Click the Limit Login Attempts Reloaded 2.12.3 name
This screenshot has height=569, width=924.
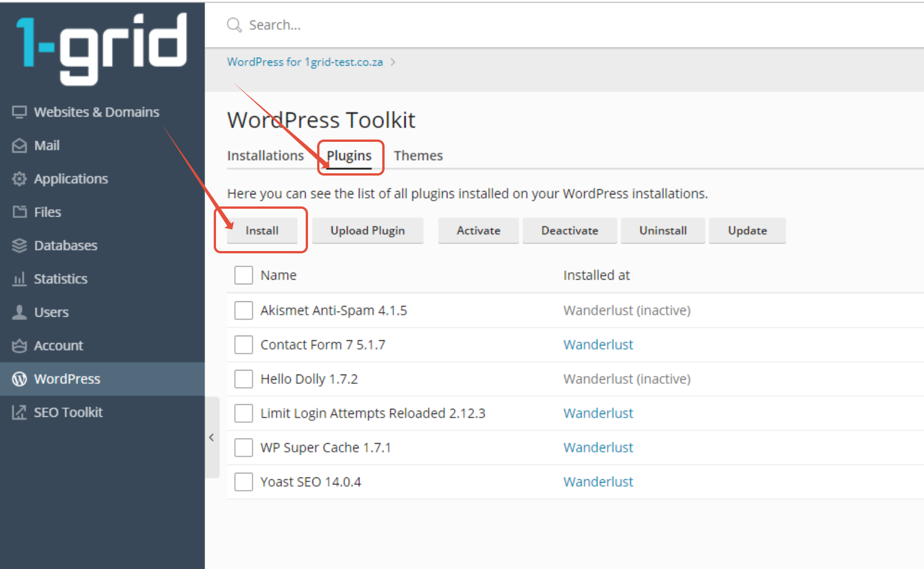tap(373, 413)
